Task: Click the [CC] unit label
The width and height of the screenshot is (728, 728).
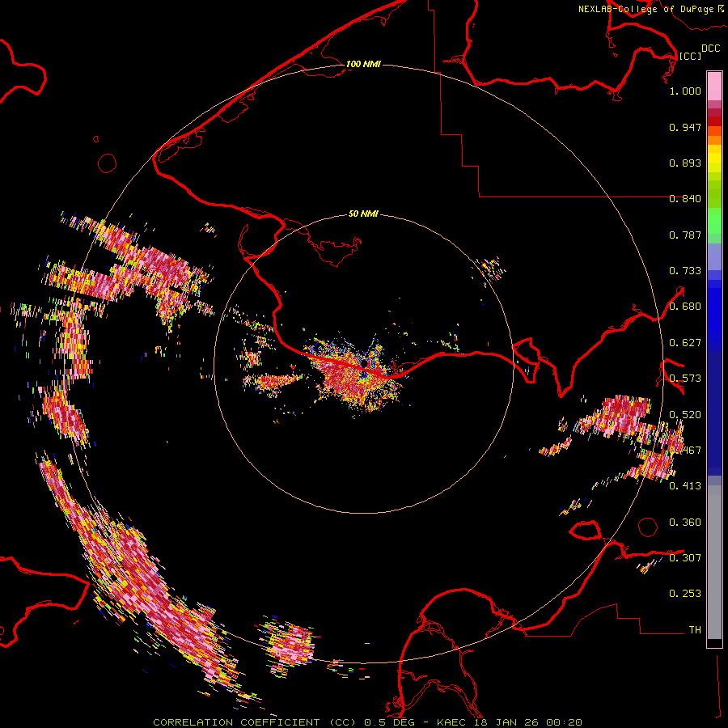Action: (690, 56)
